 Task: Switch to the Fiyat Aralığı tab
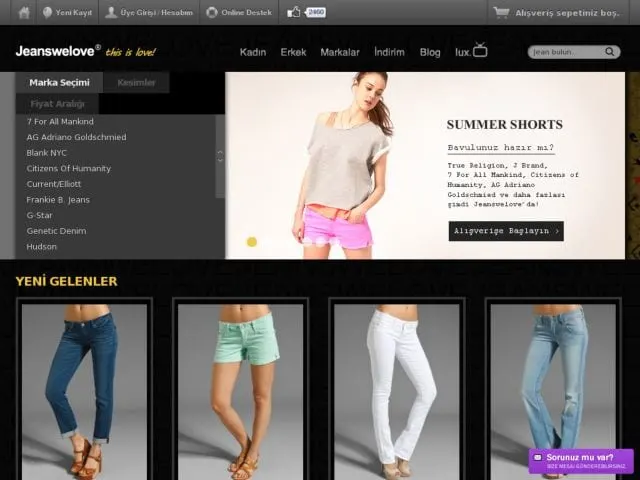click(x=57, y=104)
